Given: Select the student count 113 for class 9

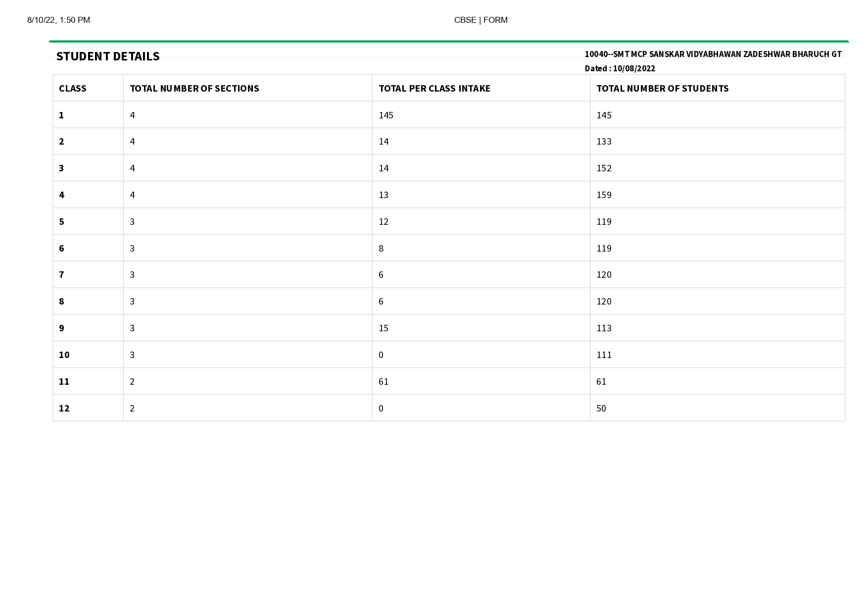Looking at the screenshot, I should pos(604,328).
